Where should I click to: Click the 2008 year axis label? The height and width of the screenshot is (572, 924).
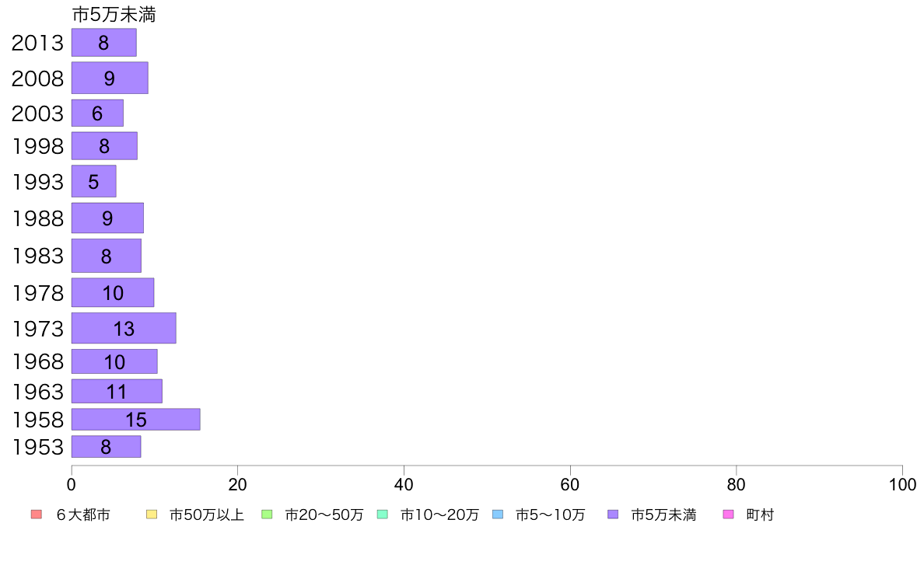[37, 78]
